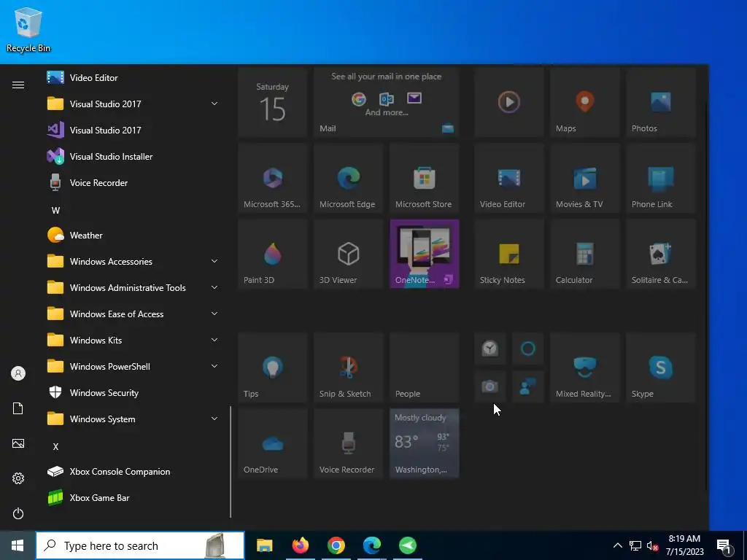Open the small Alarms & Clock tile
The width and height of the screenshot is (747, 560).
click(489, 349)
